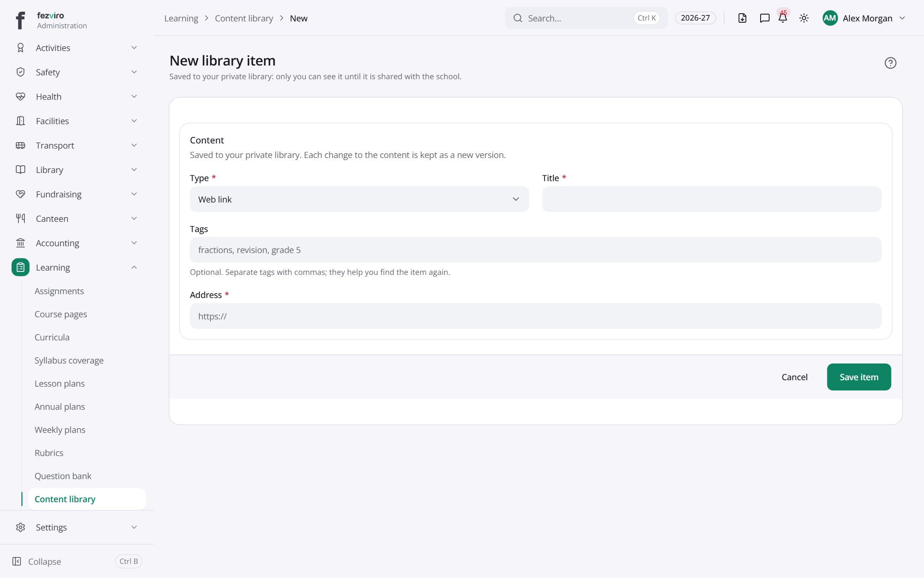924x578 pixels.
Task: Click the Activities ribbon icon
Action: click(20, 48)
